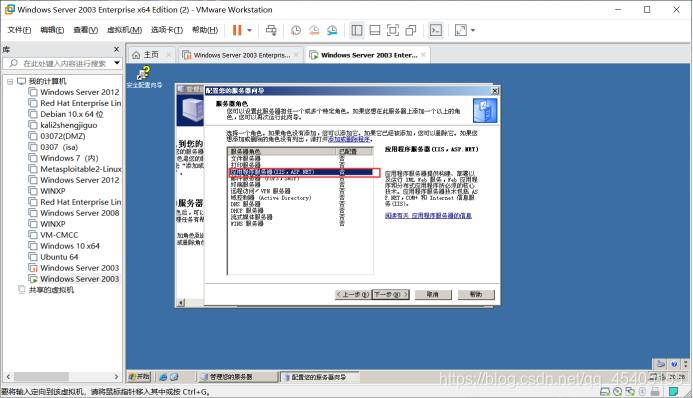The image size is (693, 398).
Task: Click the 下一步(N) button
Action: [x=391, y=295]
